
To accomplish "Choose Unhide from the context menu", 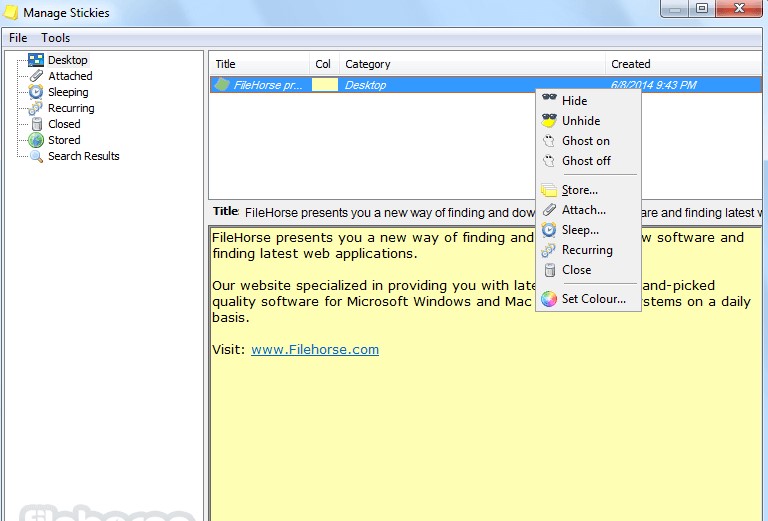I will 588,120.
